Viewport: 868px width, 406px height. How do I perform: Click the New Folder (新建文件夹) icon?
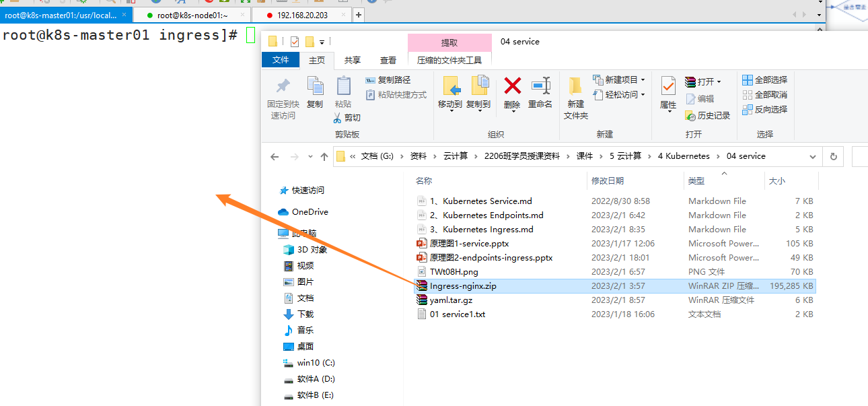coord(575,86)
